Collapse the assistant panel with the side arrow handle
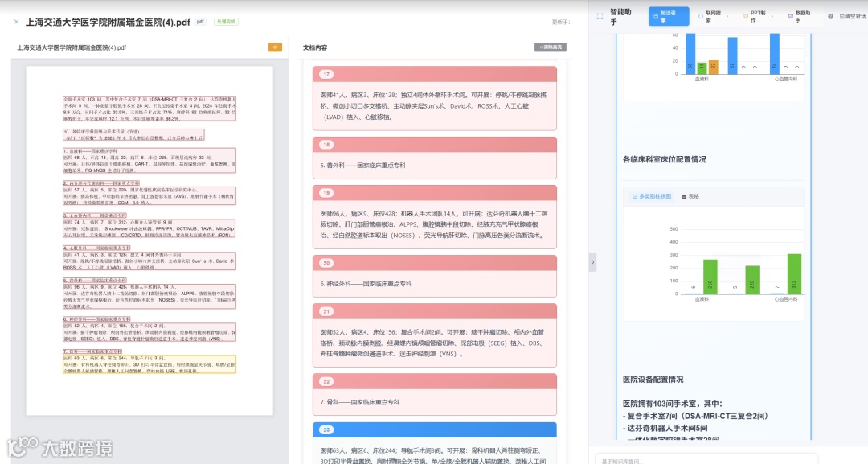Image resolution: width=868 pixels, height=464 pixels. [592, 262]
